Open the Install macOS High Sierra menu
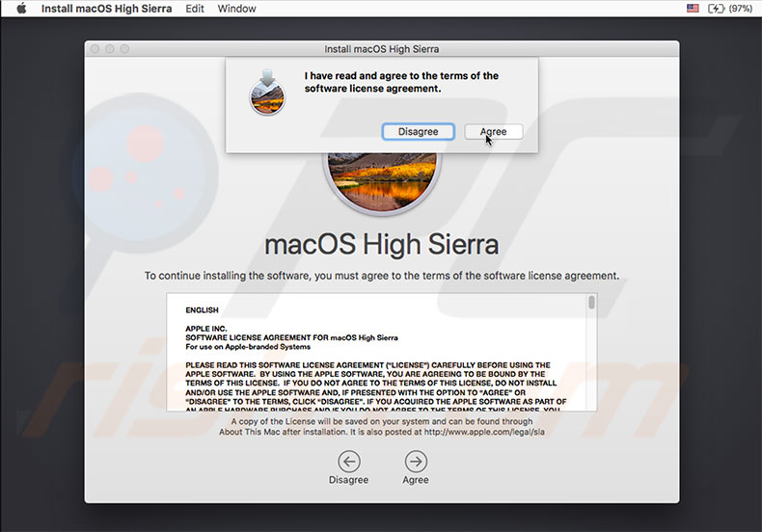This screenshot has width=762, height=532. (106, 9)
